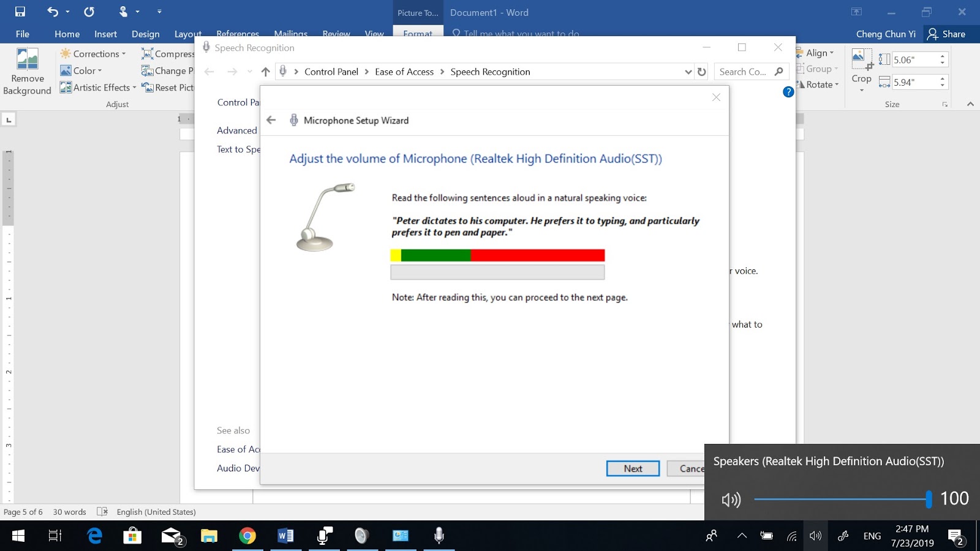Click the network Wi-Fi tray icon
Image resolution: width=980 pixels, height=551 pixels.
791,536
